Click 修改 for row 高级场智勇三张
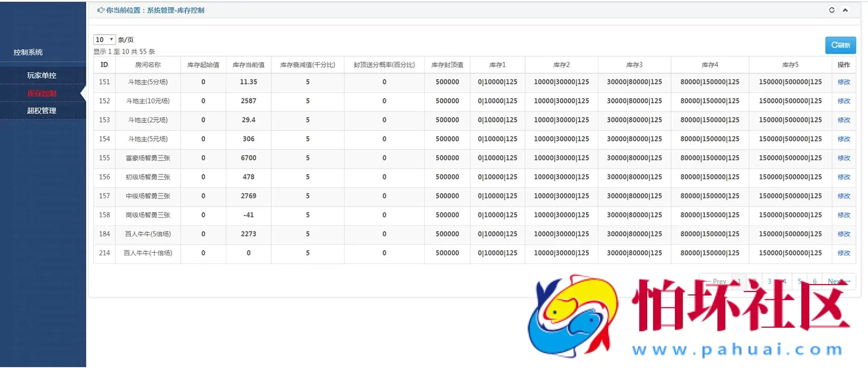Viewport: 868px width, 368px height. pos(844,215)
